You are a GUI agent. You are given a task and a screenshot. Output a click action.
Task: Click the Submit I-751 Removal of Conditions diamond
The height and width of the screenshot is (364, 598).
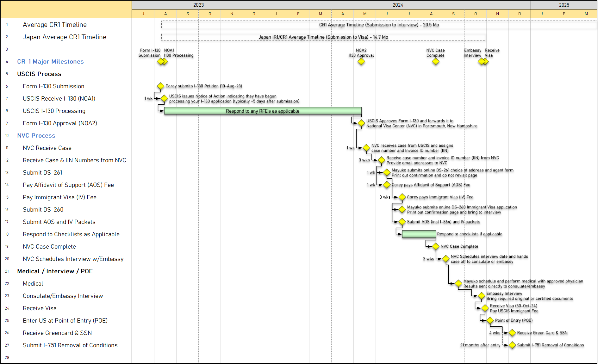pos(512,345)
